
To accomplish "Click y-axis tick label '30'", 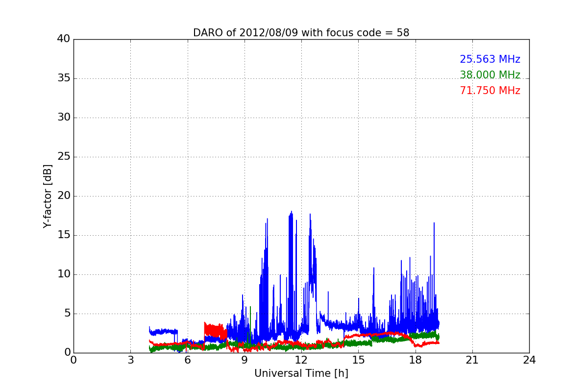I will [x=64, y=118].
